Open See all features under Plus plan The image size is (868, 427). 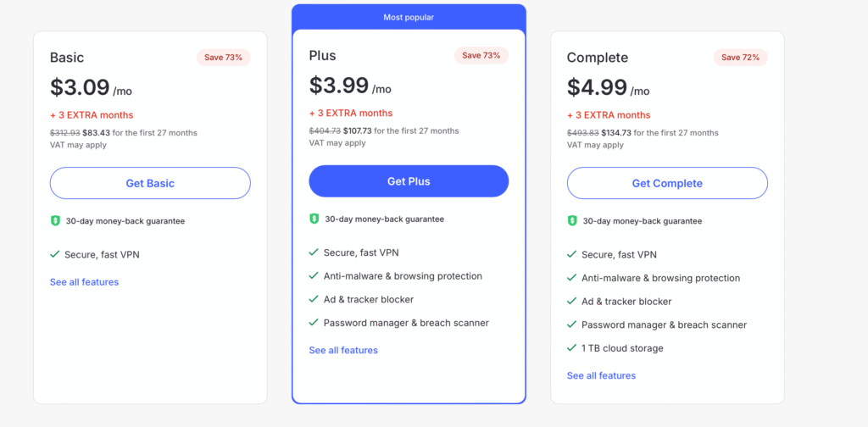pos(343,350)
